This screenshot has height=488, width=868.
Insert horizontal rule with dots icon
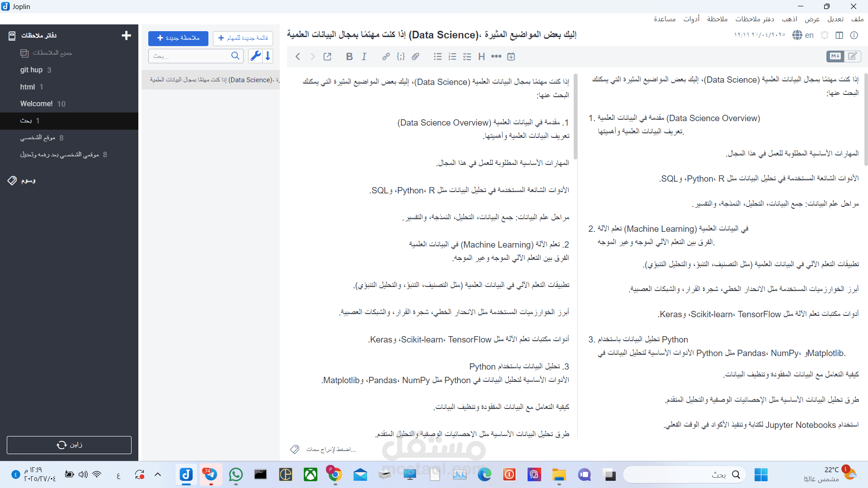496,56
